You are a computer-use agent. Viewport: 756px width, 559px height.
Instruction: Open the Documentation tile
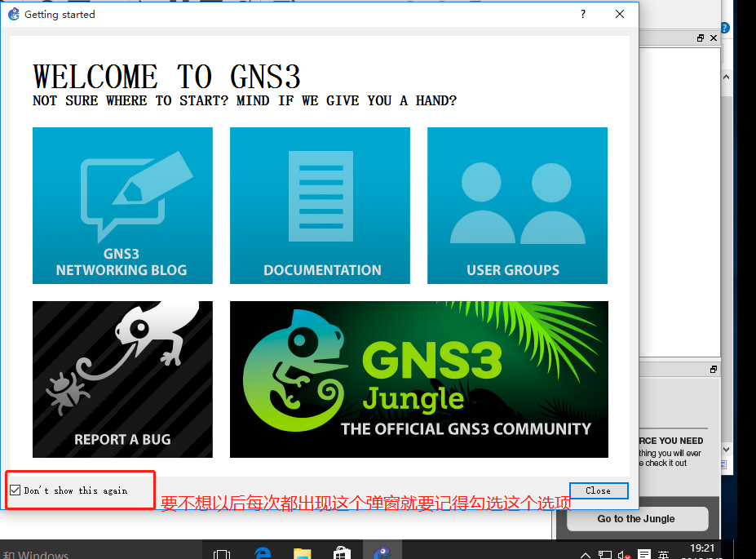point(321,206)
